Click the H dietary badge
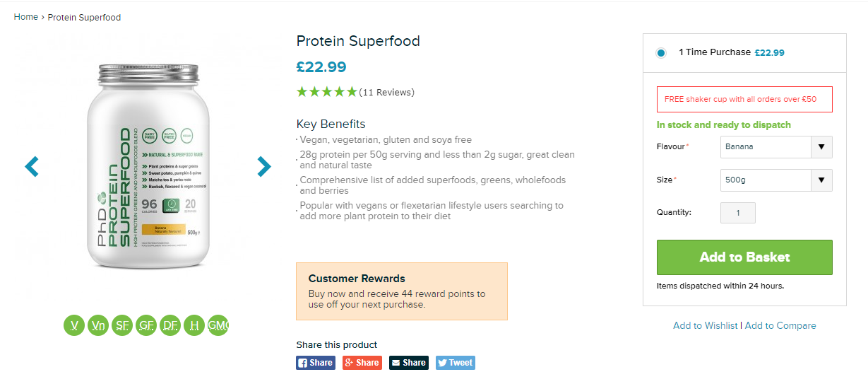Image resolution: width=868 pixels, height=384 pixels. (x=194, y=325)
